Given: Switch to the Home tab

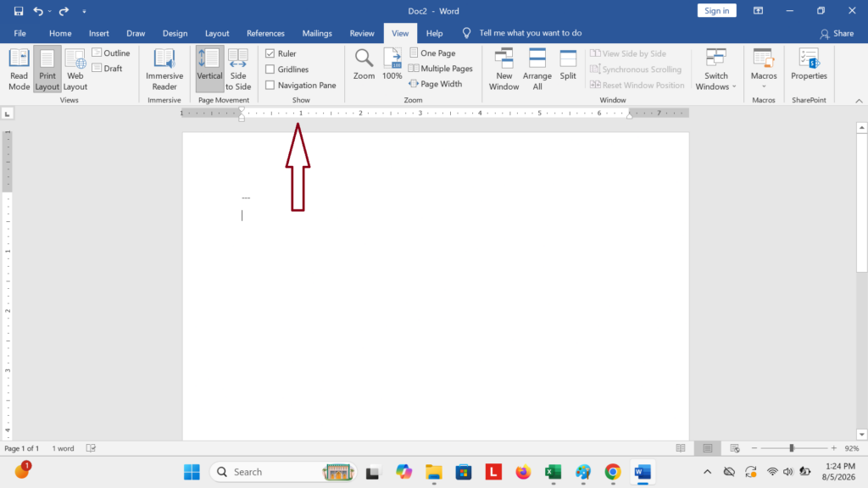Looking at the screenshot, I should click(60, 33).
